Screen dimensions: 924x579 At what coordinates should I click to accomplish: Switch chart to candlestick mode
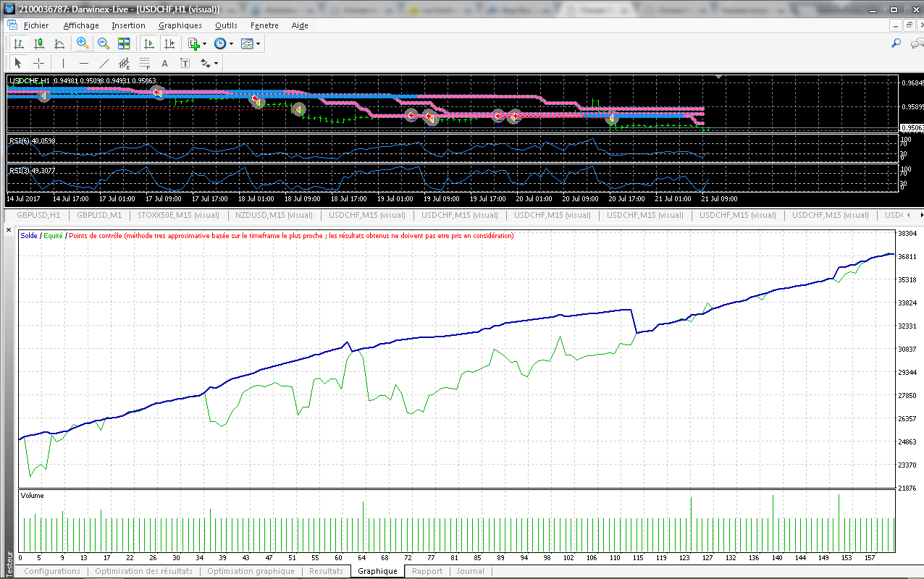(x=39, y=43)
